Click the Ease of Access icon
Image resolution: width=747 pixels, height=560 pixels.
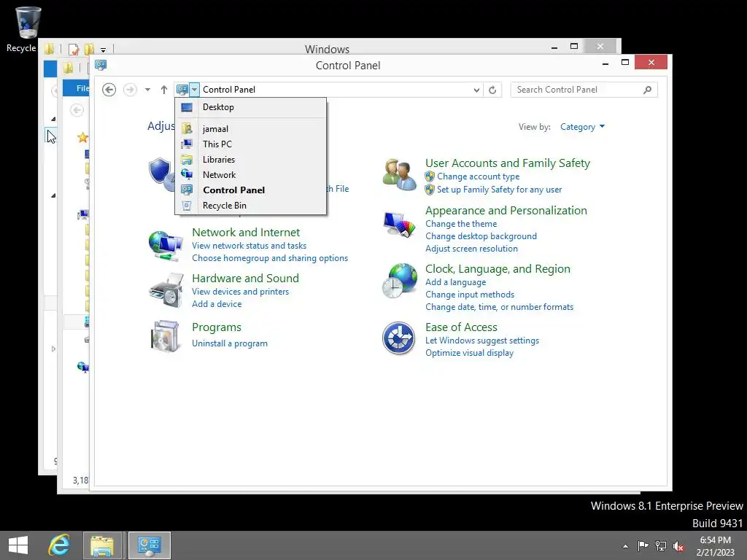(x=399, y=338)
